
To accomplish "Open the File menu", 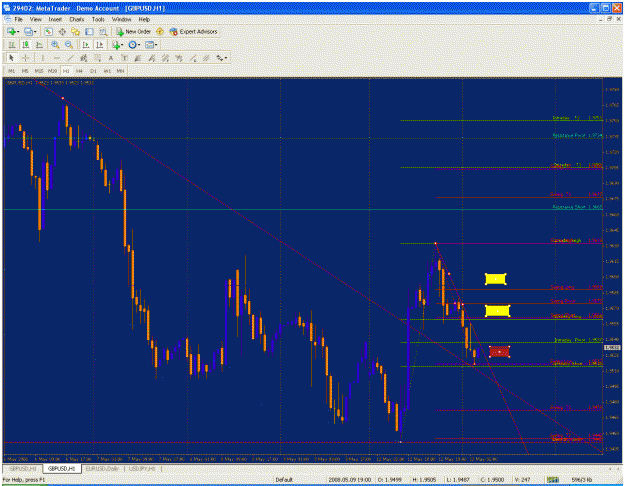I will 19,19.
